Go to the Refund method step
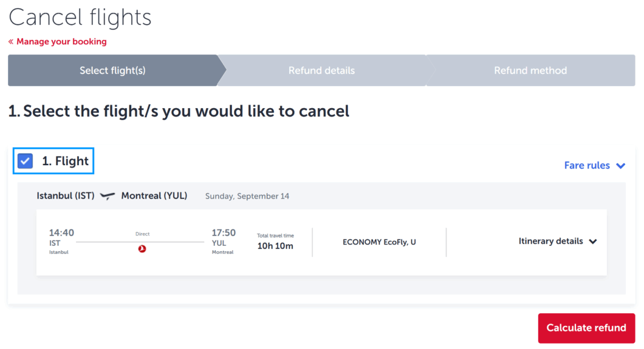The height and width of the screenshot is (349, 644). click(x=530, y=70)
